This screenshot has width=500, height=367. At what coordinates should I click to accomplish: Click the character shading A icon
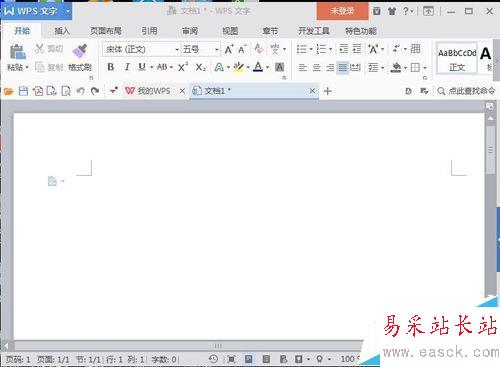279,67
